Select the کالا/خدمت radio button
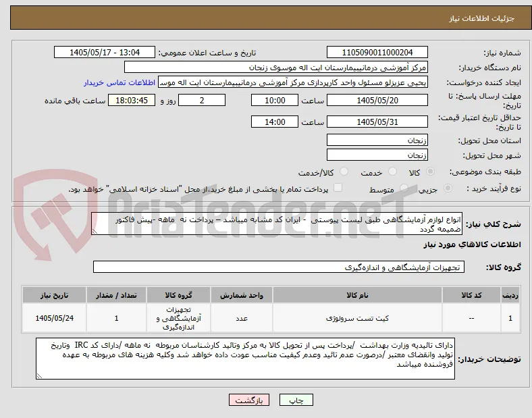 click(x=344, y=172)
